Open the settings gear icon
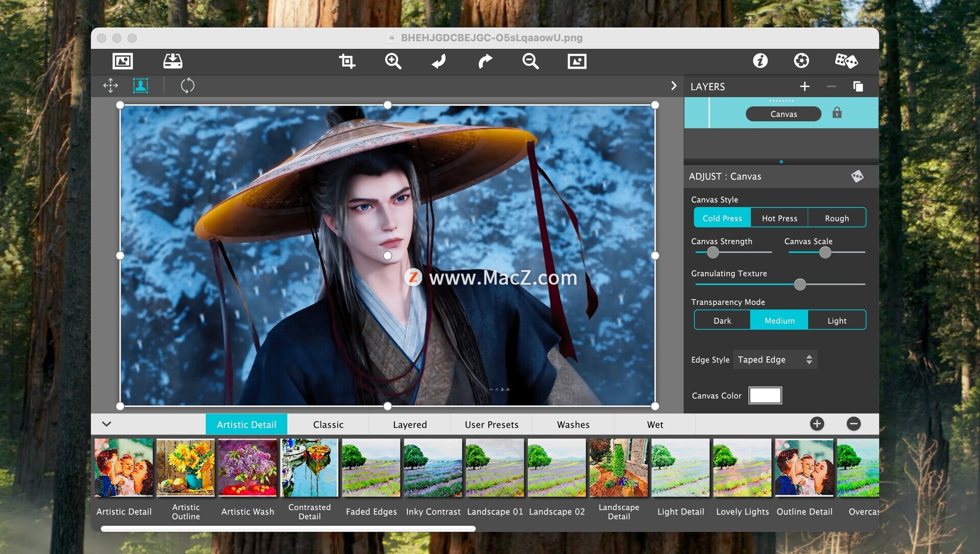Viewport: 980px width, 554px height. (801, 61)
